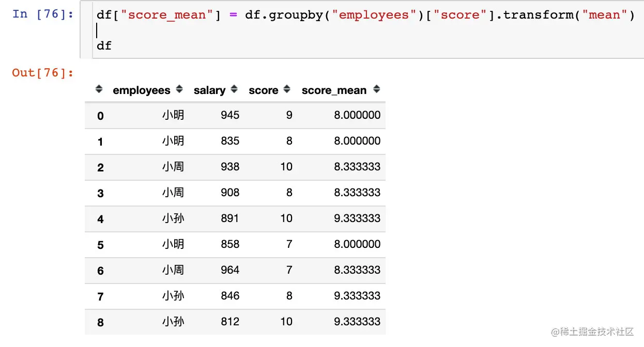The image size is (644, 347).
Task: Click salary value 891
Action: (230, 218)
